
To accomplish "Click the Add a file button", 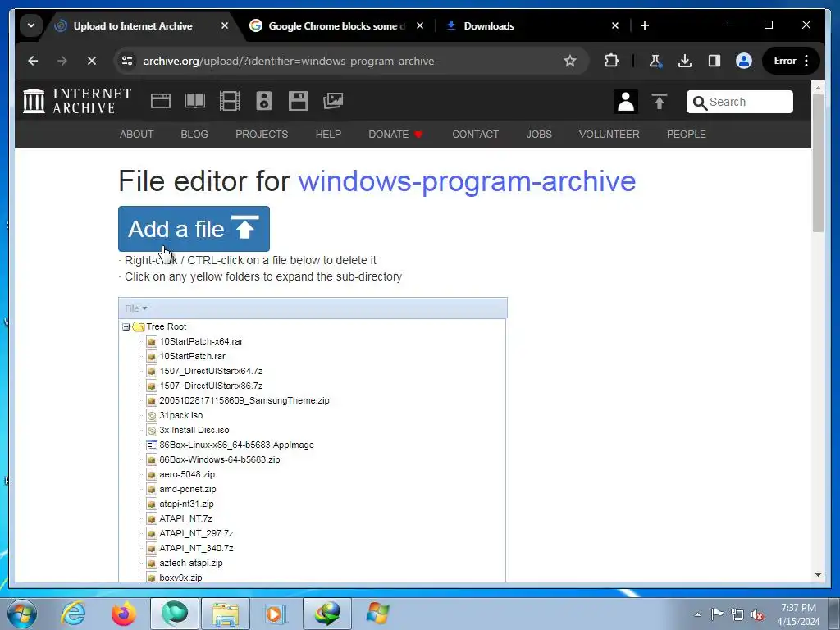I will [x=194, y=229].
